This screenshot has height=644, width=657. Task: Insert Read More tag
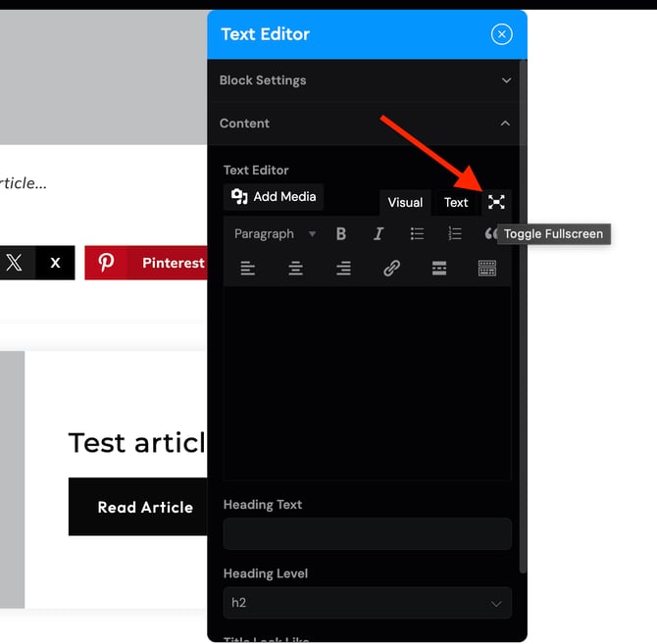[439, 268]
